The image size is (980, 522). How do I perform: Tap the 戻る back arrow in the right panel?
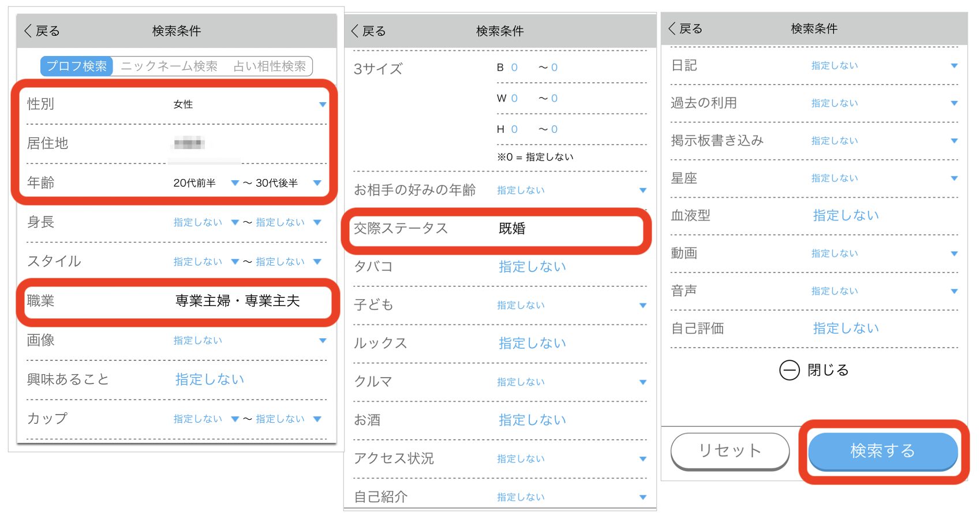click(x=672, y=29)
